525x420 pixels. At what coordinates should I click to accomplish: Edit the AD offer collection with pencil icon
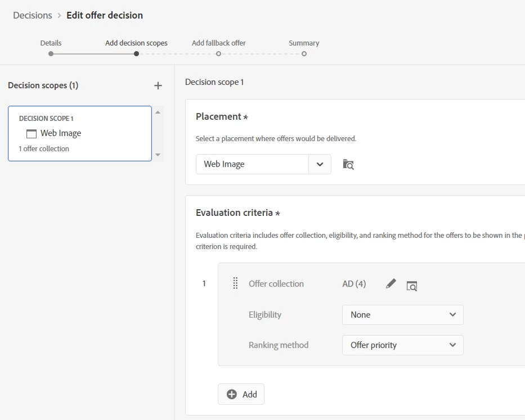391,284
